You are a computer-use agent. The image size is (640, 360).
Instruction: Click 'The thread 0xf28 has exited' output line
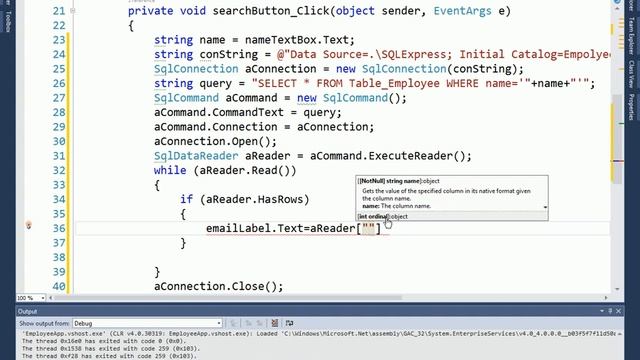click(x=109, y=356)
